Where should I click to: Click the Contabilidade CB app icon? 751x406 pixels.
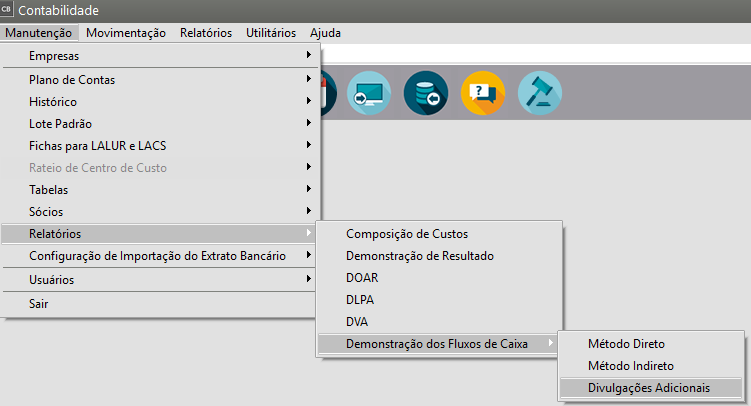coord(8,10)
